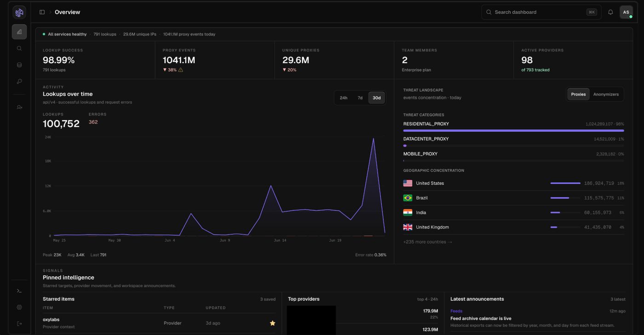
Task: Click the 98.99% lookup success value
Action: click(x=58, y=60)
